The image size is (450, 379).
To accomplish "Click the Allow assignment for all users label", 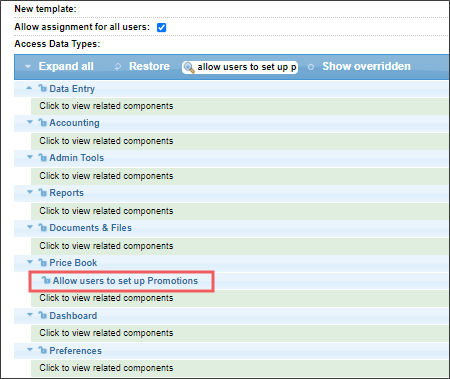I will [x=82, y=27].
